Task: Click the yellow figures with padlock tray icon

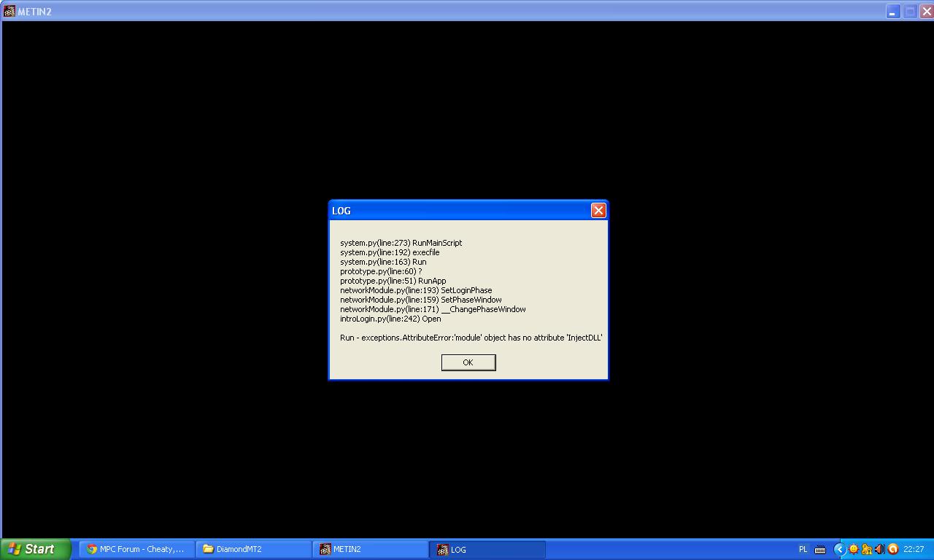Action: coord(866,549)
